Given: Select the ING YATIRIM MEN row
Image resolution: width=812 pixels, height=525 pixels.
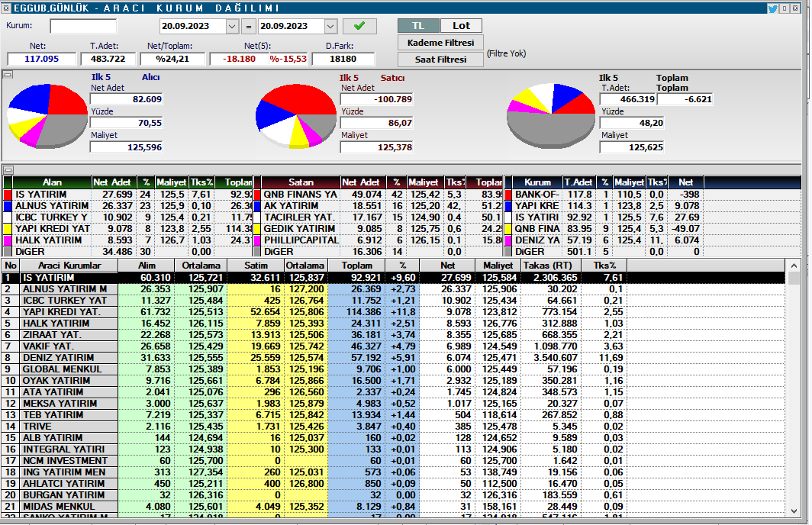Looking at the screenshot, I should (x=393, y=472).
